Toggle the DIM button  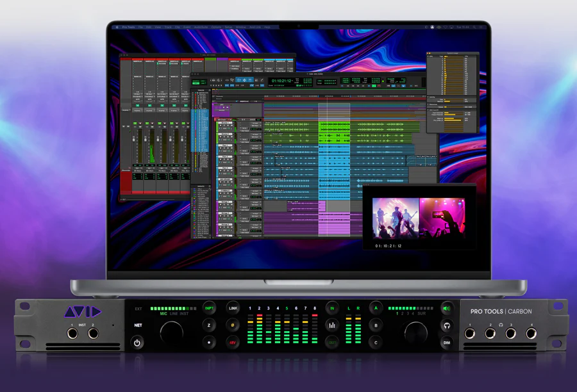pos(447,343)
